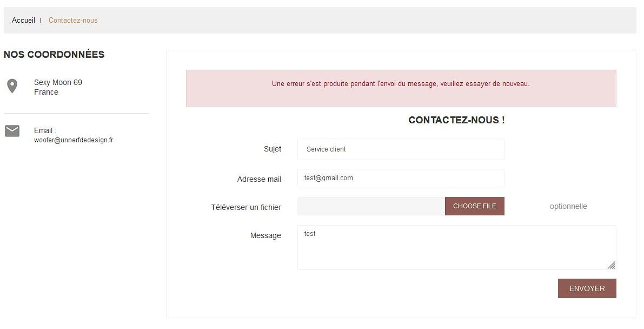Click the woofer@unnerfdedesign.fr email address
This screenshot has width=644, height=329.
(x=74, y=140)
